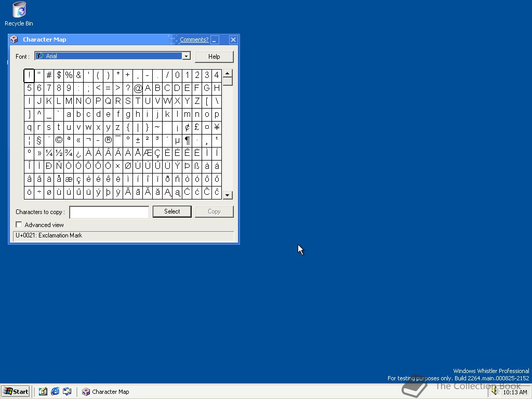Select the lowercase letter m character

[x=187, y=114]
